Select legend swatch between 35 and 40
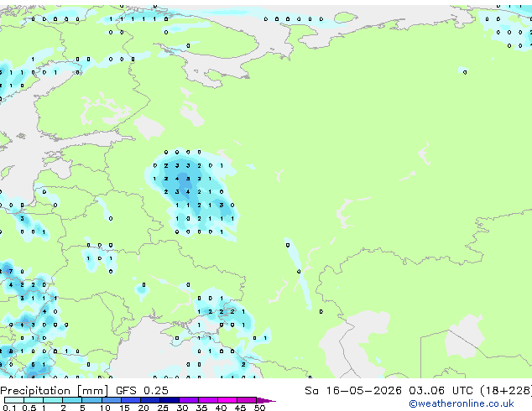Screen dimensions: 532x411 click(208, 400)
